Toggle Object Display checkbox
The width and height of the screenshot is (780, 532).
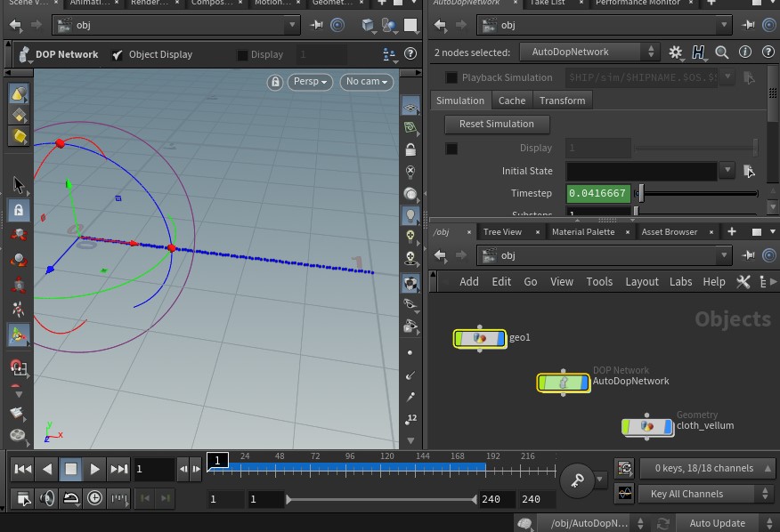click(118, 54)
